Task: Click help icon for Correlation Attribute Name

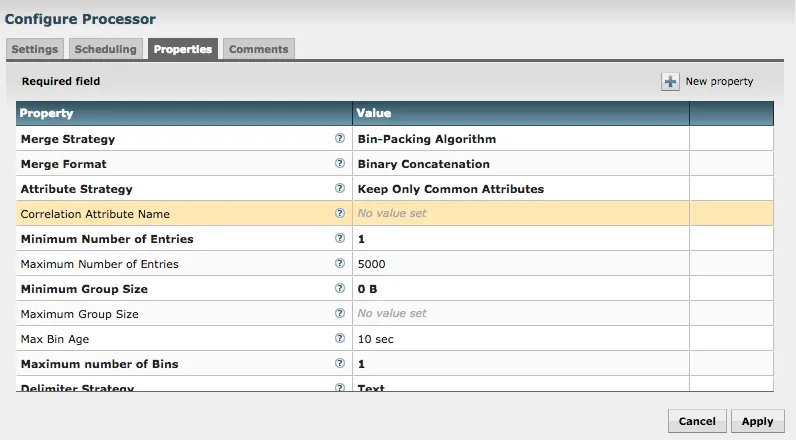Action: tap(340, 214)
